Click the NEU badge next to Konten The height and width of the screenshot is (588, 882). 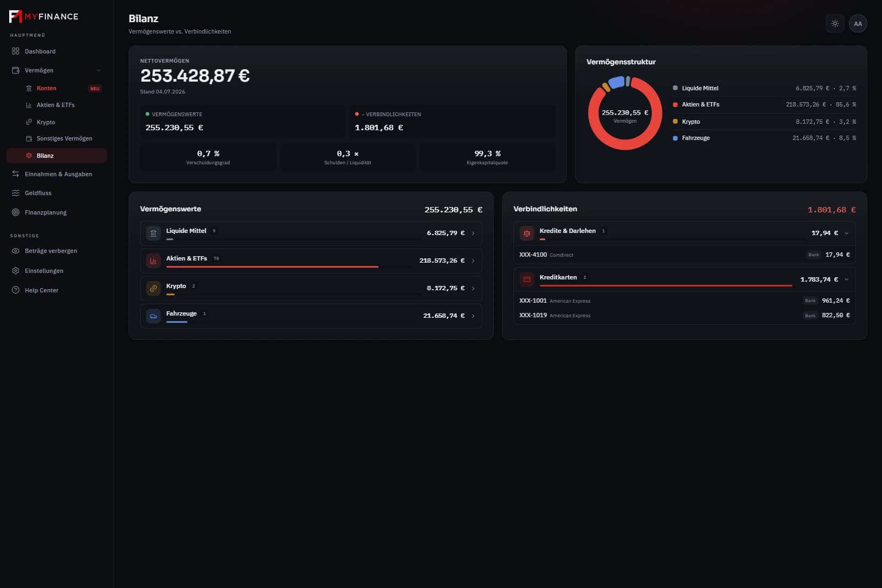(95, 89)
